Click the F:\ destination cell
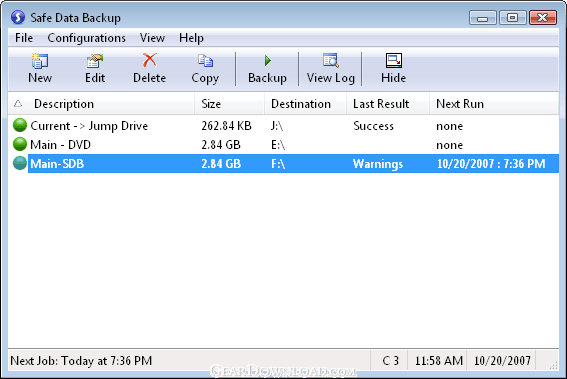The width and height of the screenshot is (567, 379). (278, 164)
